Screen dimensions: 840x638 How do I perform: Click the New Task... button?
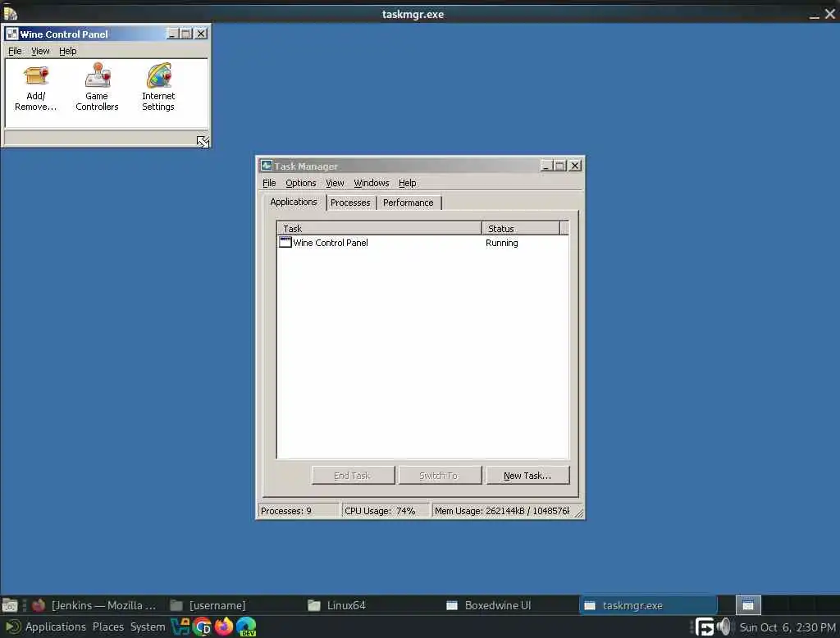click(527, 476)
